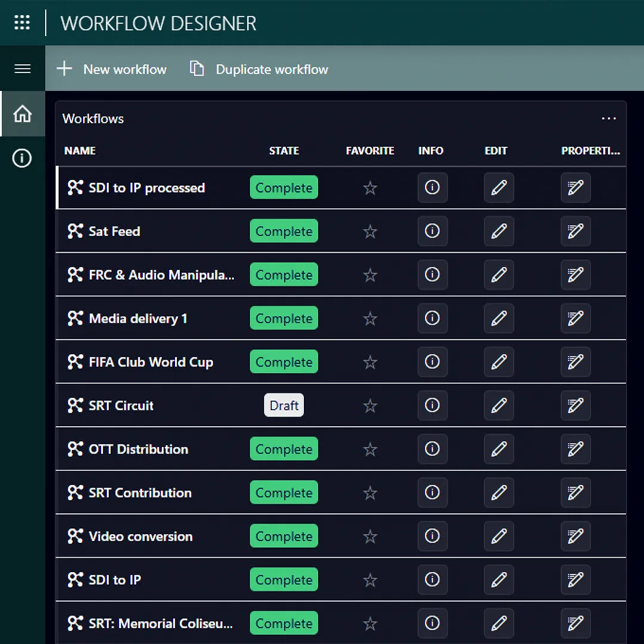Open properties of FIFA Club World Cup
644x644 pixels.
pos(575,361)
